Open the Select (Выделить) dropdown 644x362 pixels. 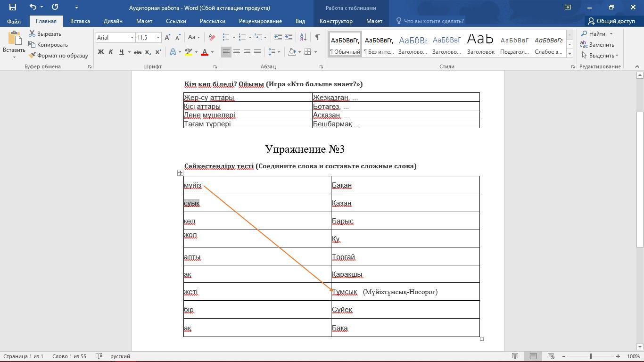coord(600,56)
